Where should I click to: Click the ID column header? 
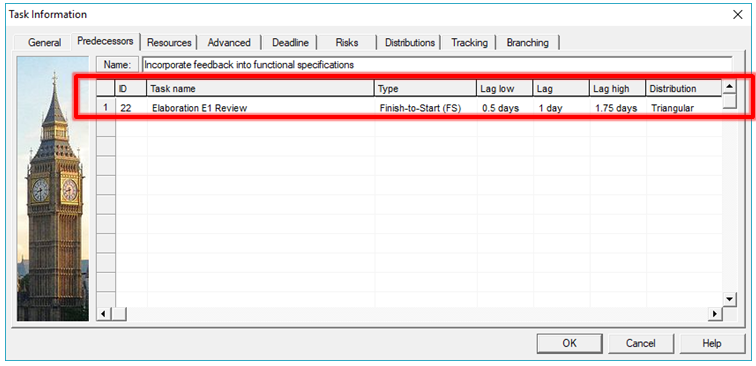coord(131,89)
